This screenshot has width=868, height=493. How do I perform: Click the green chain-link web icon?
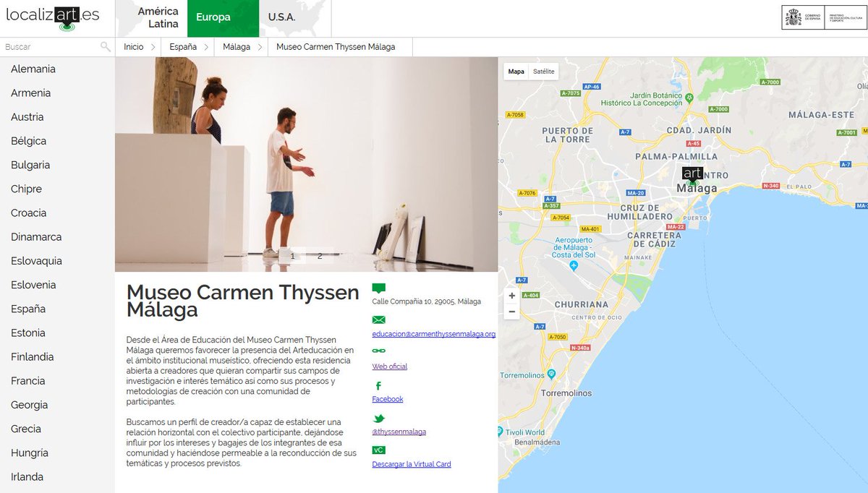(378, 351)
